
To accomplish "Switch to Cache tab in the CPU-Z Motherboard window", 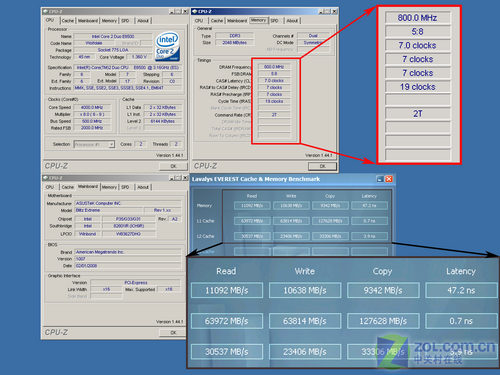I will (68, 187).
